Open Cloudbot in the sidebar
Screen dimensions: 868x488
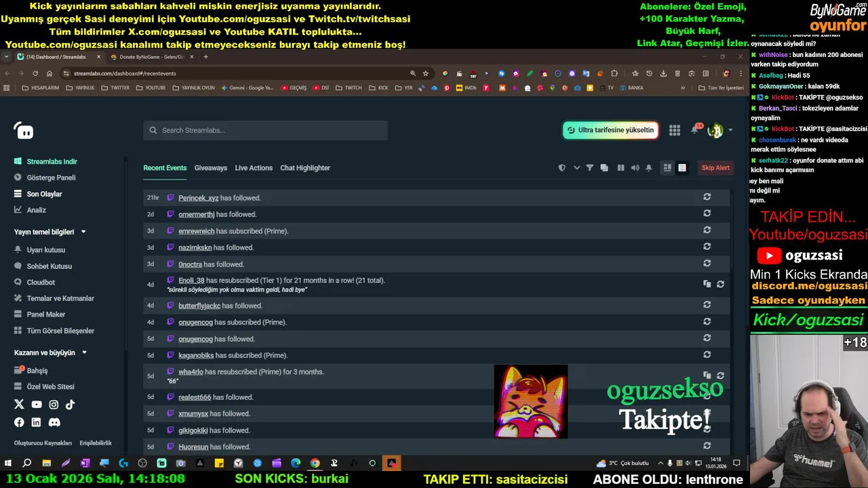click(41, 283)
